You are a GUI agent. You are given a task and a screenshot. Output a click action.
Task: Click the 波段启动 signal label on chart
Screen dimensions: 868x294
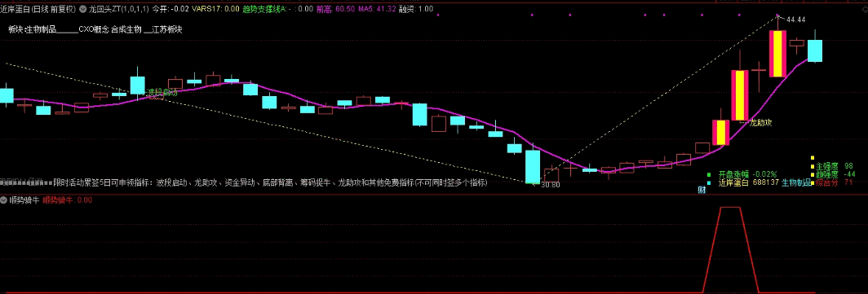162,93
